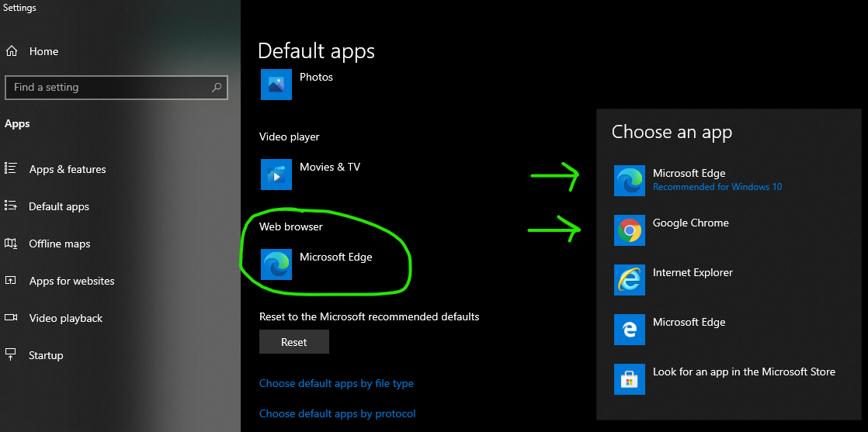This screenshot has width=868, height=432.
Task: Click the Recommended for Windows 10 text
Action: tap(717, 187)
